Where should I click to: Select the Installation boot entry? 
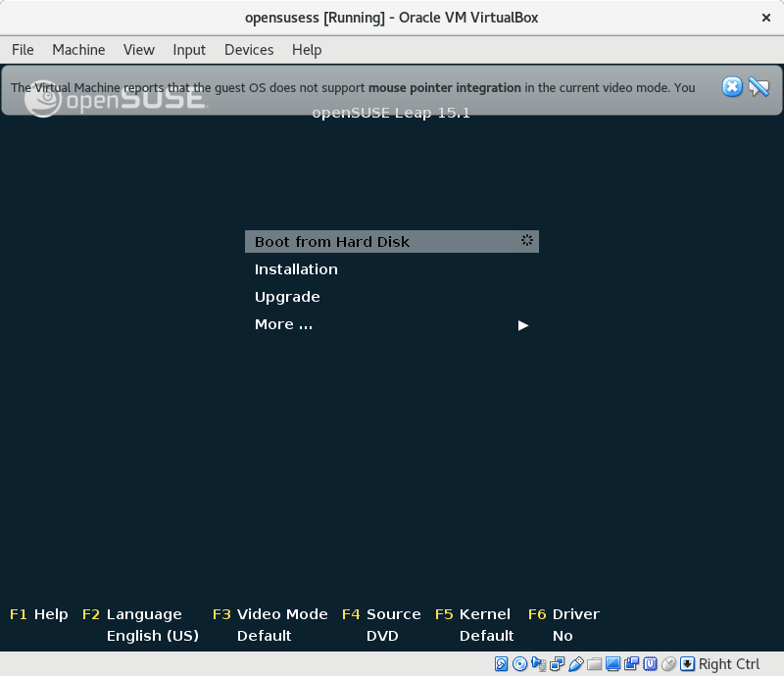[296, 269]
